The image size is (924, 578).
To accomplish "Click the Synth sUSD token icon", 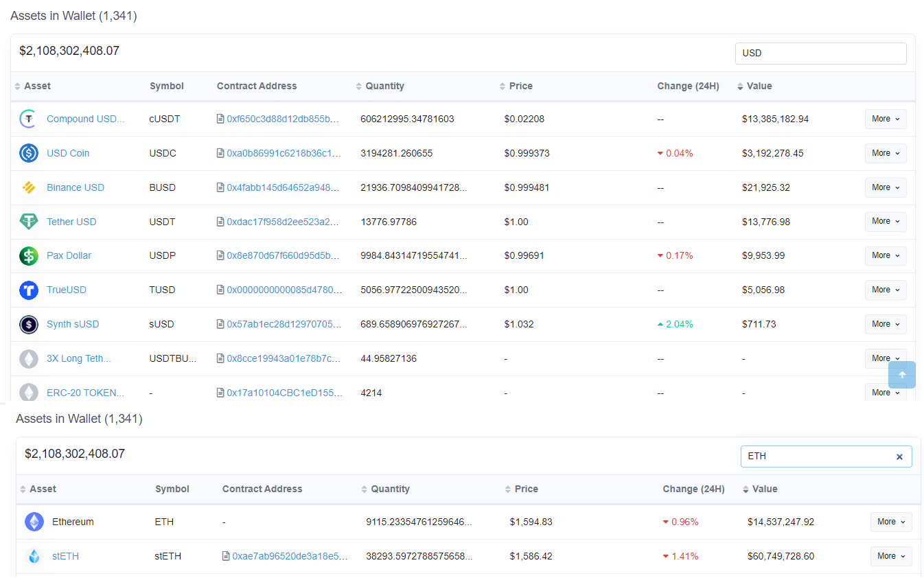I will click(x=29, y=324).
